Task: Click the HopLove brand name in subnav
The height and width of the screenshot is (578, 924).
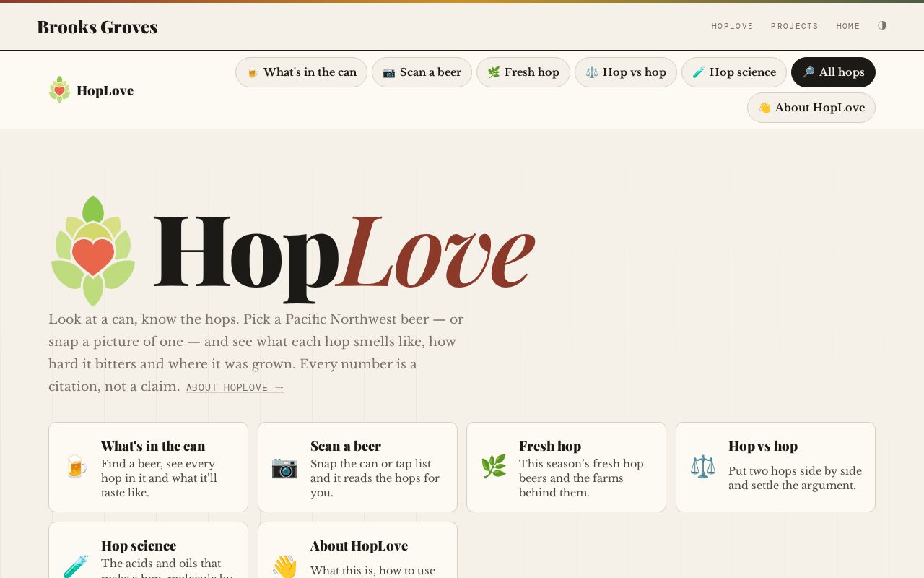Action: (105, 90)
